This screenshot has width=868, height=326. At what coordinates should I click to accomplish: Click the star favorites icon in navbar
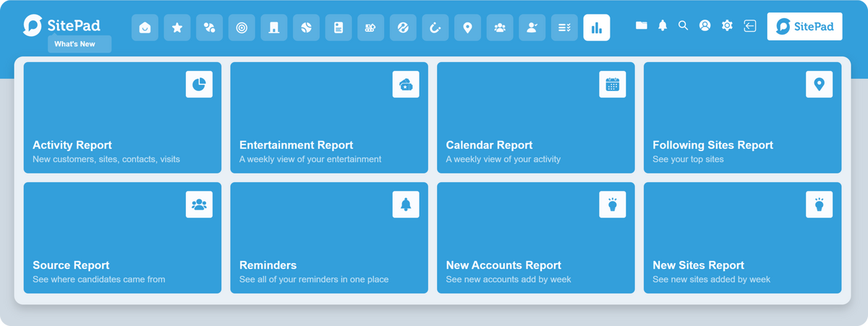[x=177, y=28]
